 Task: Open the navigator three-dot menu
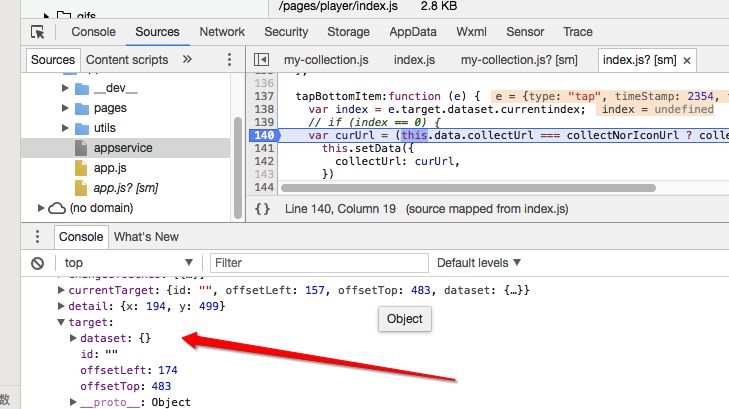click(x=229, y=59)
